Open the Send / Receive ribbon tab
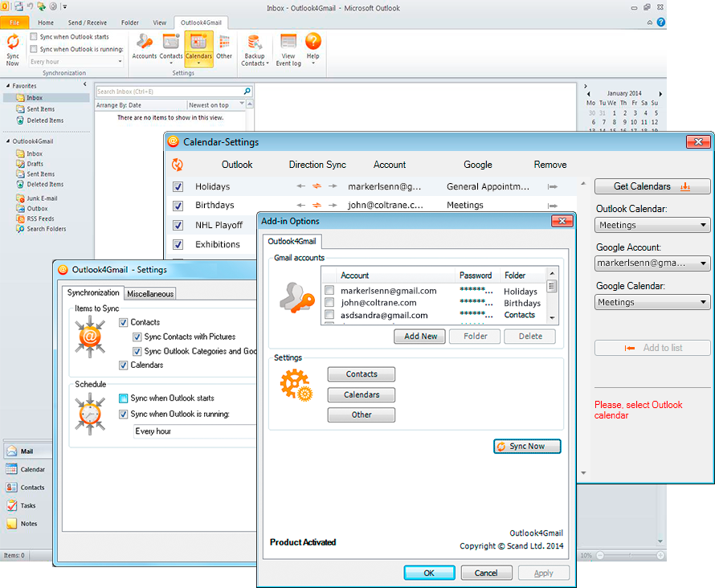 pyautogui.click(x=87, y=22)
